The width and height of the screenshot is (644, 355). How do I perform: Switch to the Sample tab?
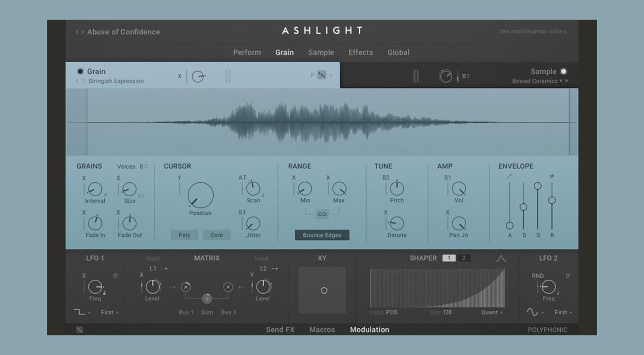point(321,52)
